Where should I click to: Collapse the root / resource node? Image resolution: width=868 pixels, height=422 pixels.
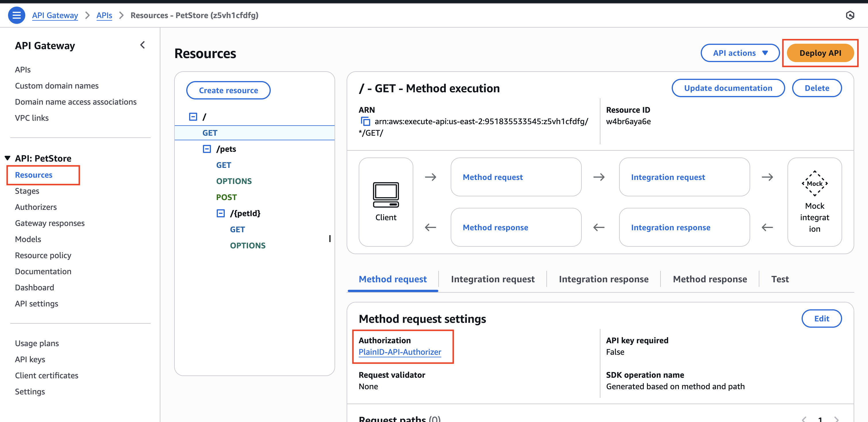point(193,117)
